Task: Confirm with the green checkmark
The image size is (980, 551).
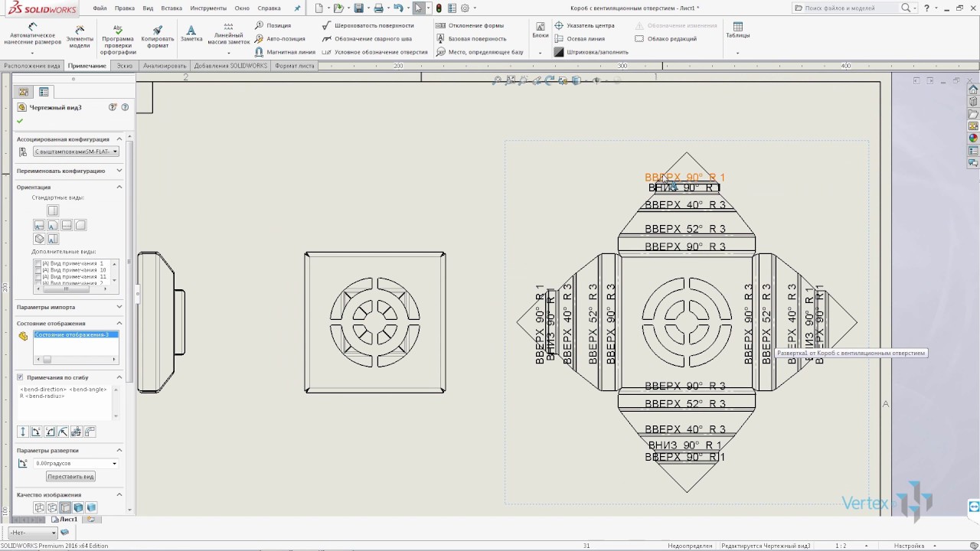Action: 20,121
